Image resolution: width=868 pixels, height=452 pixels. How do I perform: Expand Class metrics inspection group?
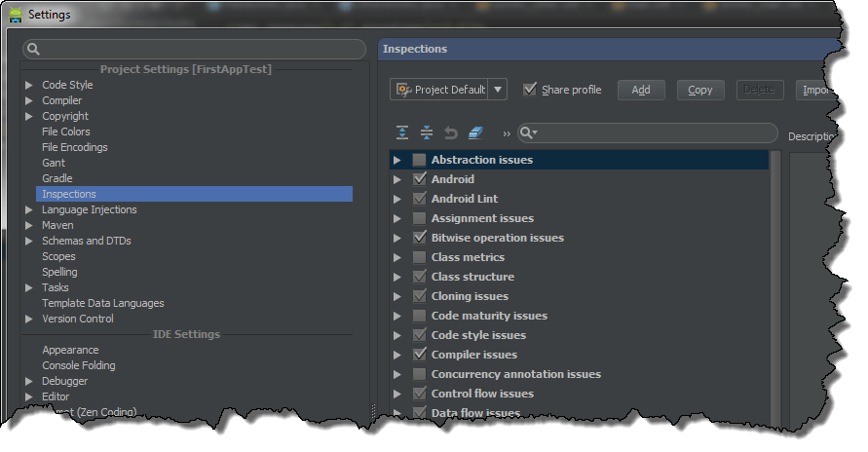pos(396,257)
